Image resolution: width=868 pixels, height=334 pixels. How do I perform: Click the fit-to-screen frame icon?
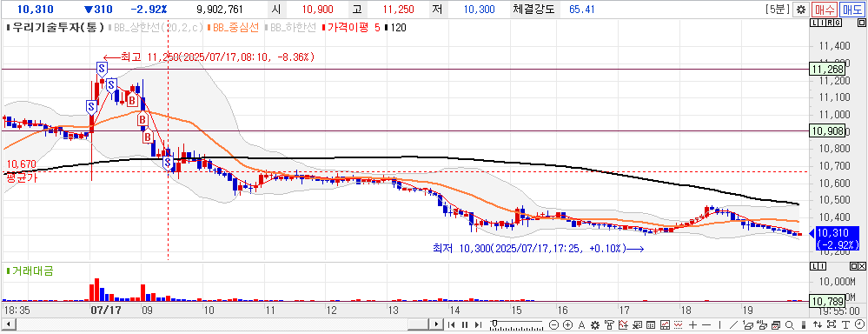[832, 324]
